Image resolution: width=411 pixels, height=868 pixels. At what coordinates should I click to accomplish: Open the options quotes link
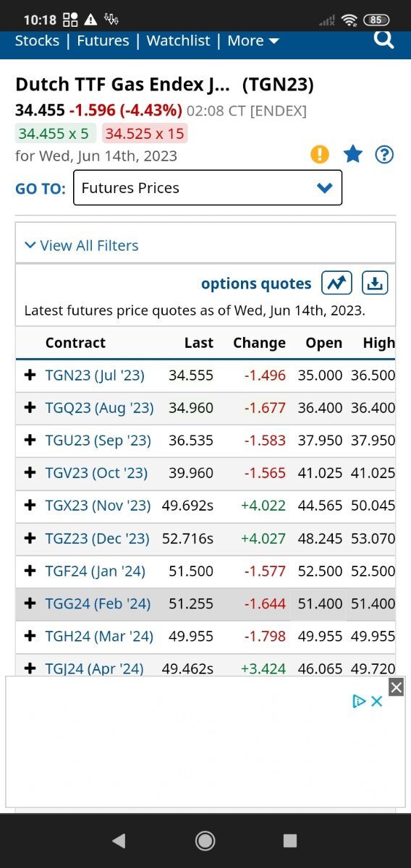(x=256, y=284)
